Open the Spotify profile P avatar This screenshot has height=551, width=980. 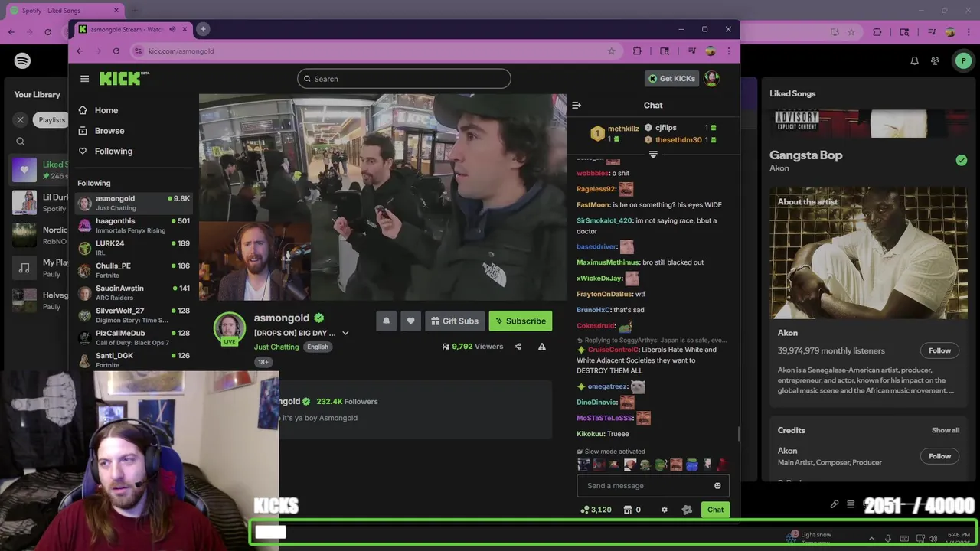click(963, 61)
